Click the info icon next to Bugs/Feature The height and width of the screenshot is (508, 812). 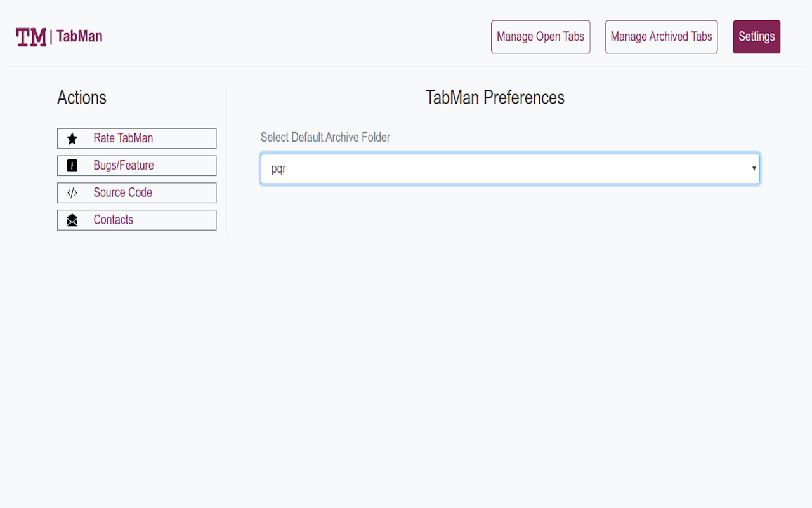(x=72, y=165)
